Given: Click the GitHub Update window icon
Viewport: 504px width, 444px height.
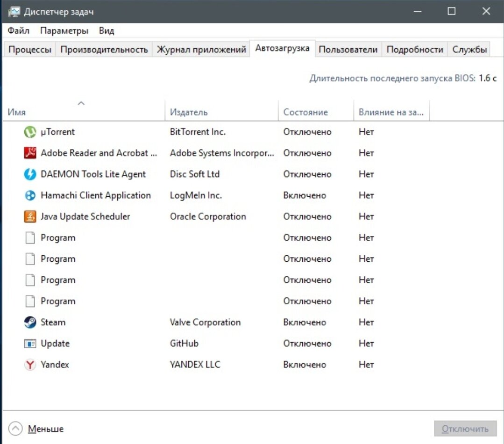Looking at the screenshot, I should point(30,344).
